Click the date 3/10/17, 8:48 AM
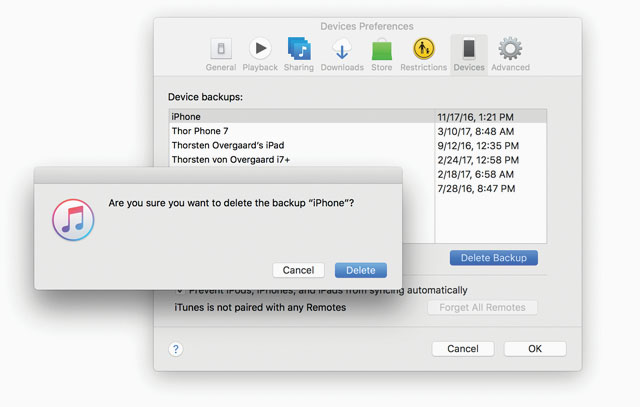The image size is (640, 407). (476, 131)
